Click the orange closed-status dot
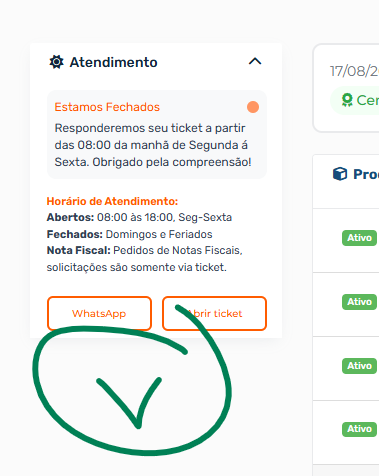The image size is (379, 476). [x=253, y=107]
